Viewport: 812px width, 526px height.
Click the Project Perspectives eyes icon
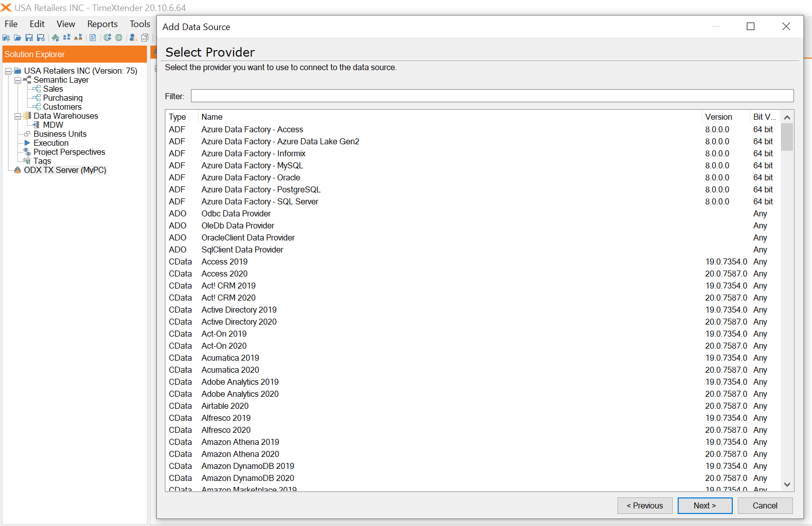[27, 152]
